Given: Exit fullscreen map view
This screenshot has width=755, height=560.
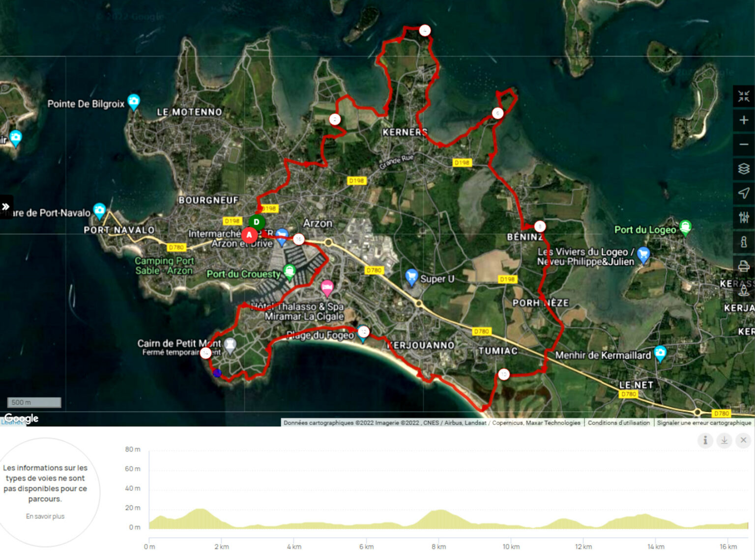Looking at the screenshot, I should coord(743,96).
